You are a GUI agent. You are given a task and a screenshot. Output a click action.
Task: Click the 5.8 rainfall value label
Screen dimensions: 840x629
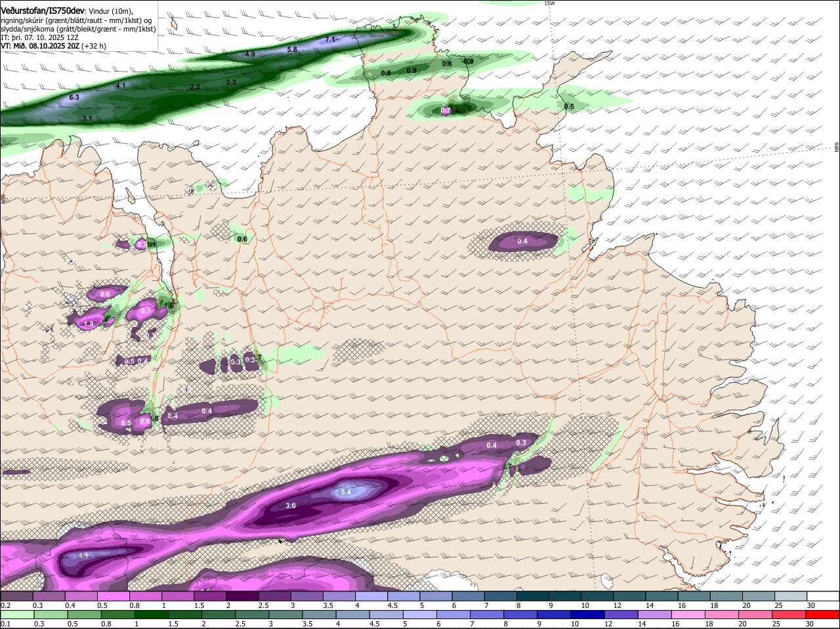(x=293, y=49)
